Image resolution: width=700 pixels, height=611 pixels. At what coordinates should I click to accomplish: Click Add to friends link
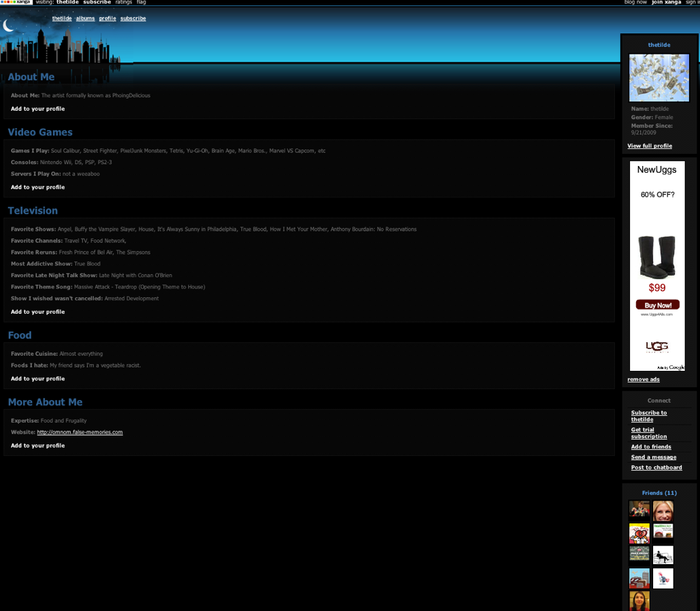651,447
